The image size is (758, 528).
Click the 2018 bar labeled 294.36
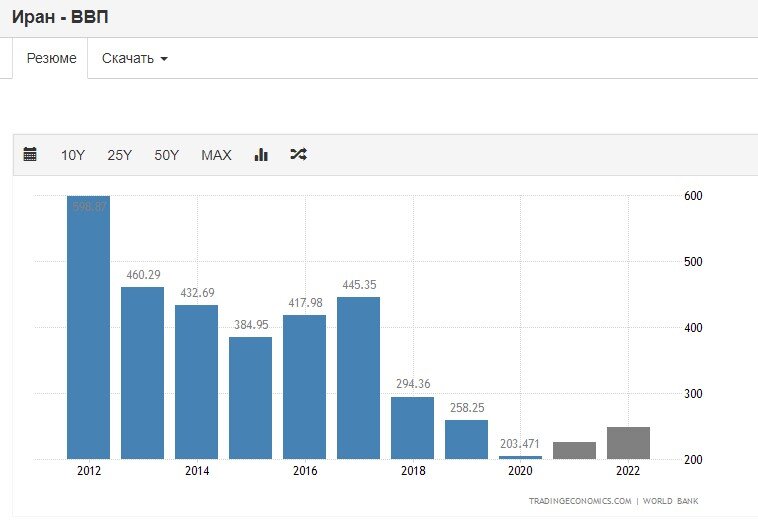pyautogui.click(x=412, y=428)
